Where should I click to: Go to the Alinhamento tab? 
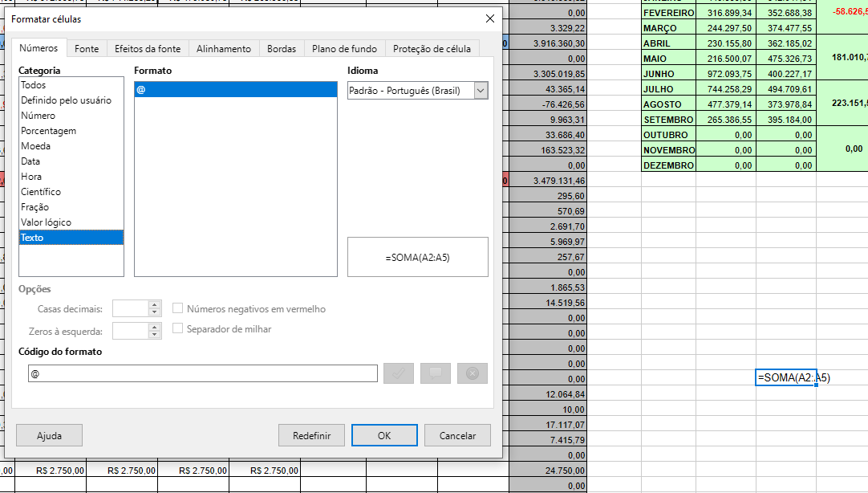(224, 49)
